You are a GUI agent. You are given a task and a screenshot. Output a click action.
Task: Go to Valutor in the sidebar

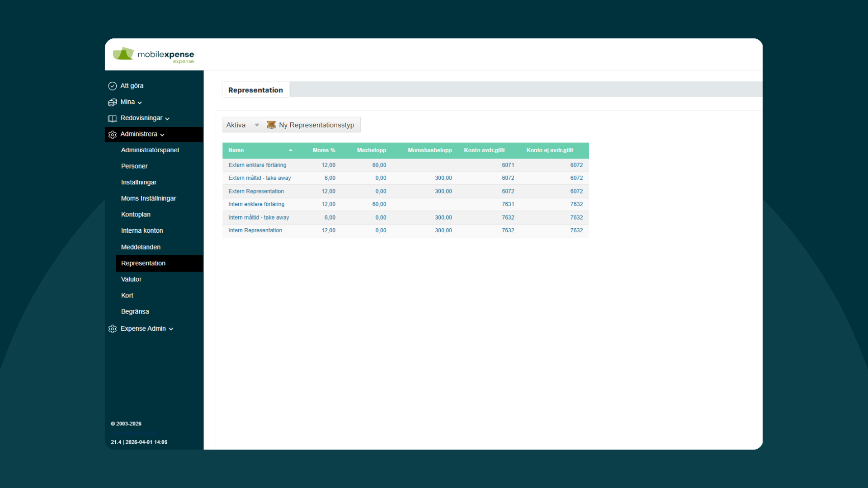pyautogui.click(x=131, y=279)
